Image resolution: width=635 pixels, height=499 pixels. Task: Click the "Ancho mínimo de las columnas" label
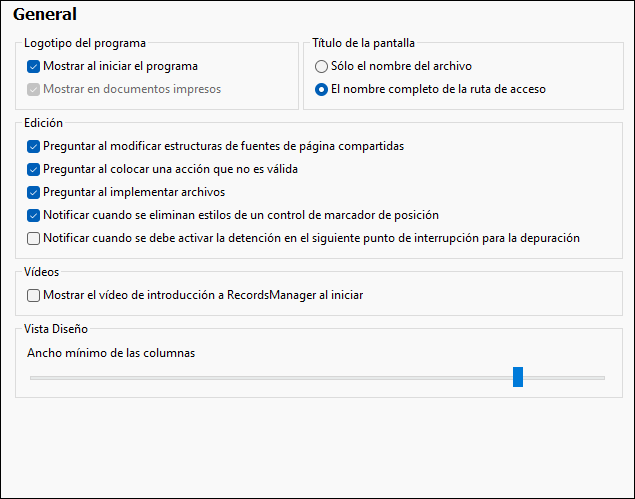(x=111, y=353)
